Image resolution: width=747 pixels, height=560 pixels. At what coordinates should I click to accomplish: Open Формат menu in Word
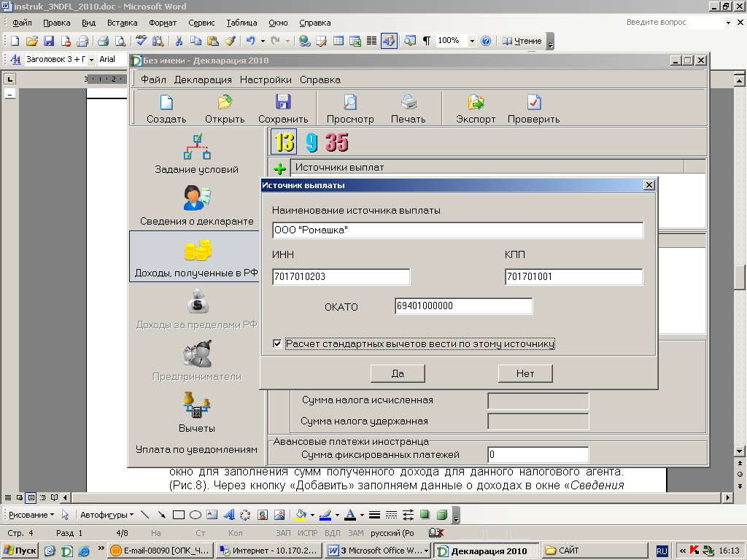coord(163,23)
